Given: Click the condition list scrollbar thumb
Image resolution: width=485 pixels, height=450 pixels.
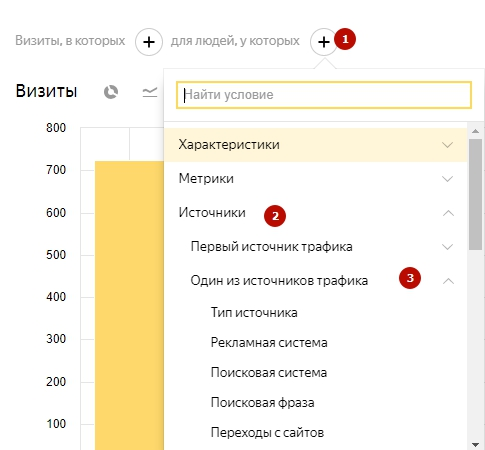Looking at the screenshot, I should click(x=475, y=194).
